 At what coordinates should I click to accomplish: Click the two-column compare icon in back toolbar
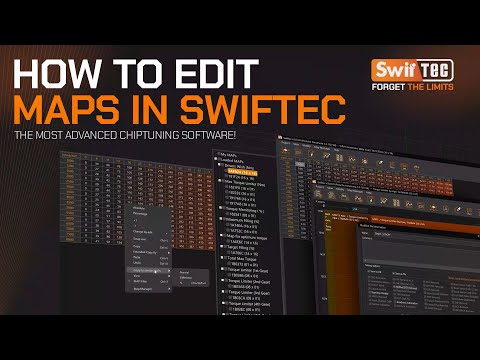339,157
